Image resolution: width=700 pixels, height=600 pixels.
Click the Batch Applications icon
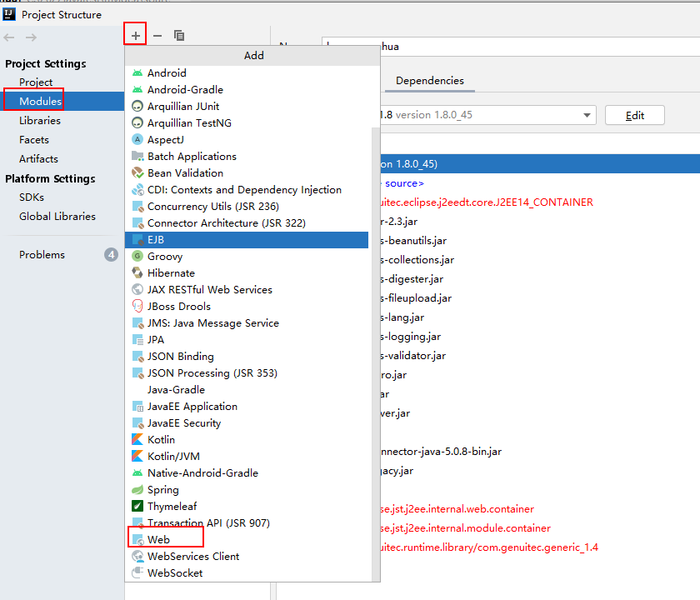click(137, 157)
